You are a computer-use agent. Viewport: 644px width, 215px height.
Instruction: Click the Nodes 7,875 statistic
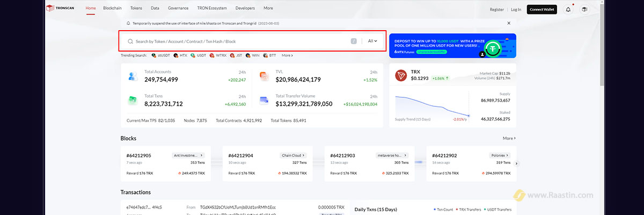[x=195, y=120]
